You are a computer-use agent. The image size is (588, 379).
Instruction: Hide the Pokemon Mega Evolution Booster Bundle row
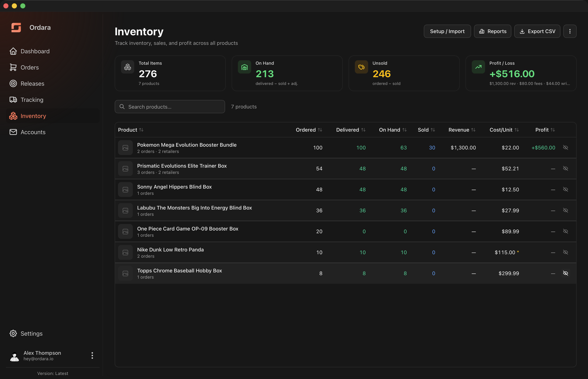pos(566,148)
